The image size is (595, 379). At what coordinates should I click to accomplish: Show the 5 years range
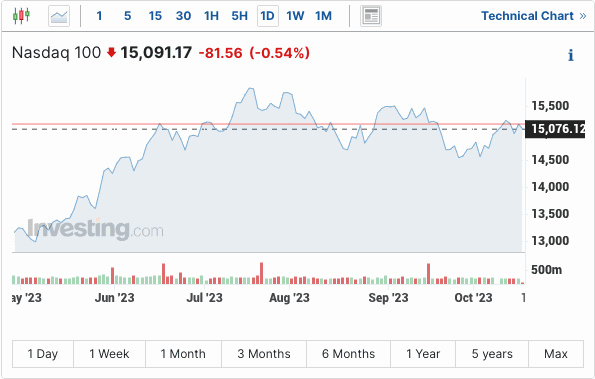click(x=492, y=354)
